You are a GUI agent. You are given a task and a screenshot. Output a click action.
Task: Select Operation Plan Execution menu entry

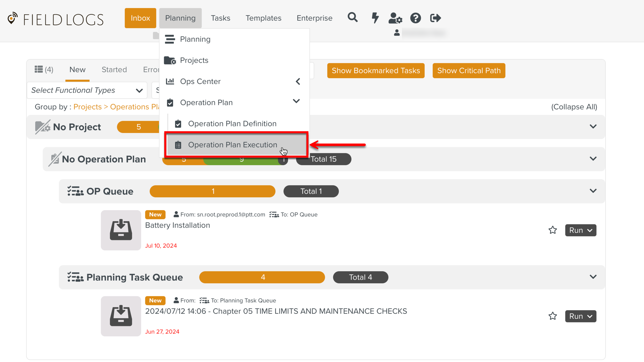[232, 145]
